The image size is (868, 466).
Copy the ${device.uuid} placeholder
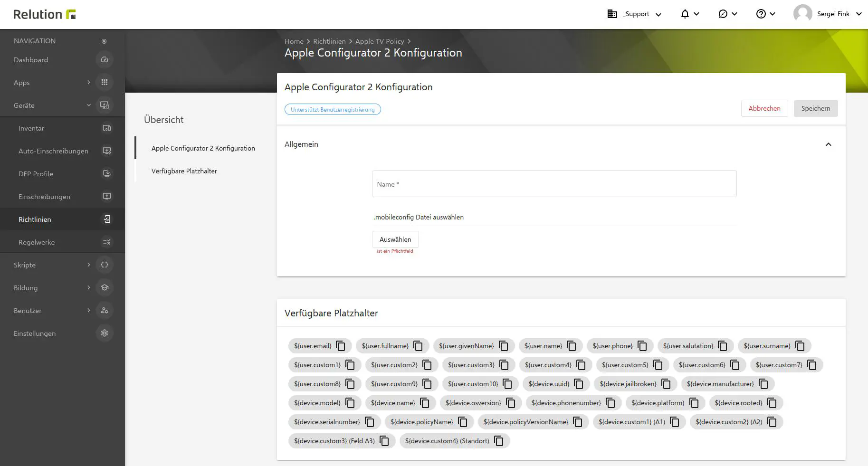pyautogui.click(x=579, y=384)
